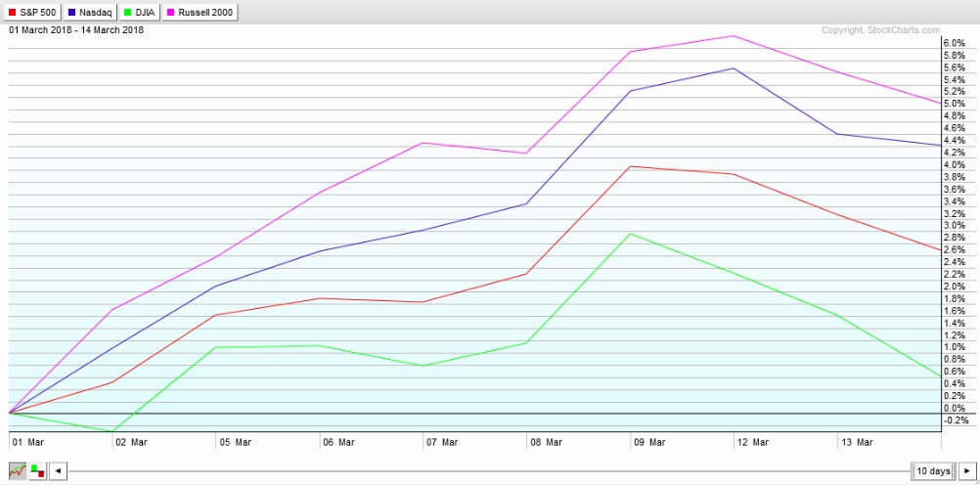Click the '09 Mar' axis label
The width and height of the screenshot is (980, 485).
[648, 443]
